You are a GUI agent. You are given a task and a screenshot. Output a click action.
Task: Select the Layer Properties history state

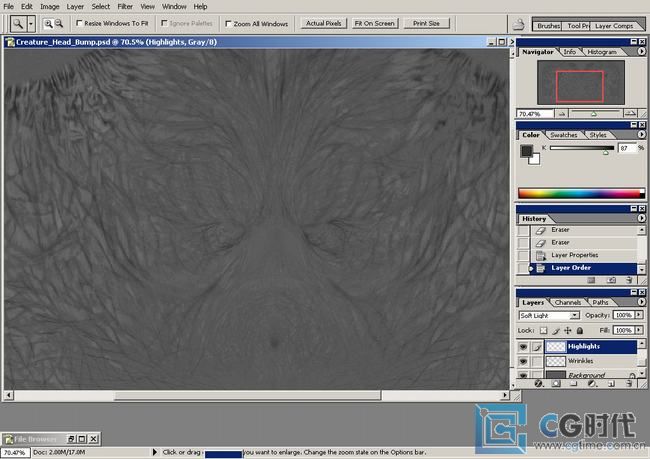click(x=583, y=255)
